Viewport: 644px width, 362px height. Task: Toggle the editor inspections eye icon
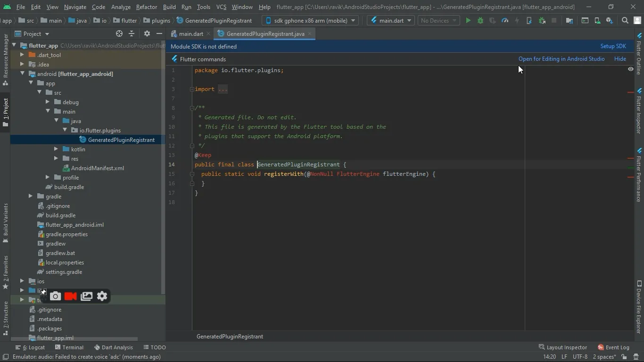pos(630,69)
